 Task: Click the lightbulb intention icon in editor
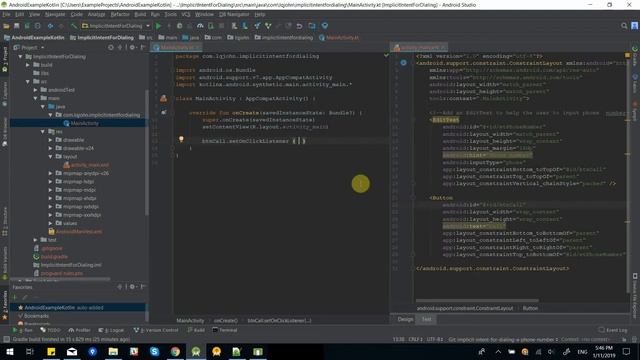(181, 140)
